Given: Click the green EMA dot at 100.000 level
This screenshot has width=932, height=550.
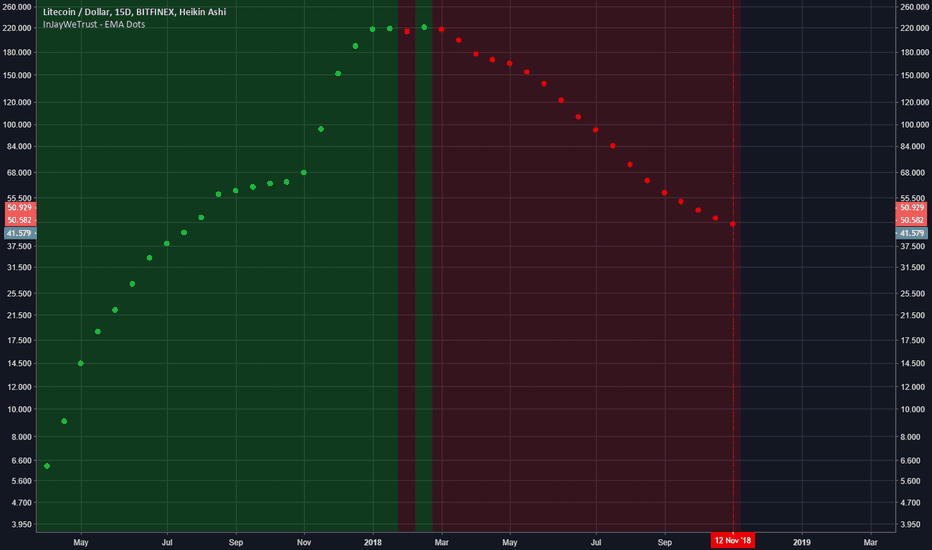Looking at the screenshot, I should coord(321,129).
